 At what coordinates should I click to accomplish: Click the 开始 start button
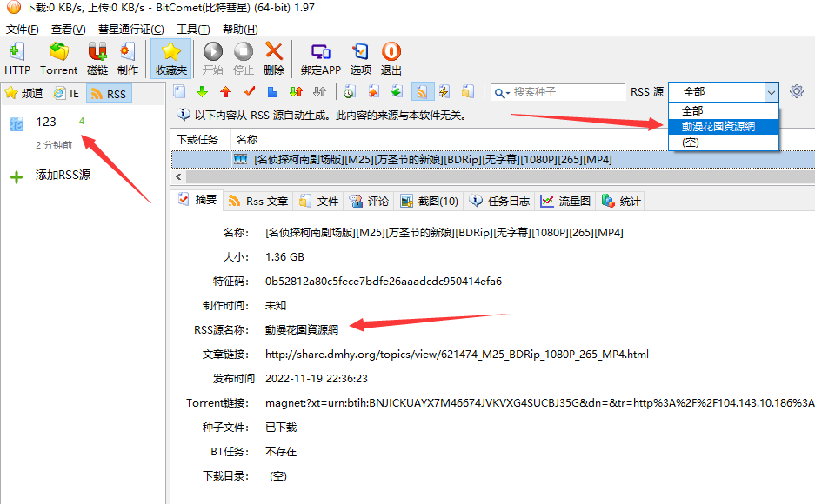(x=212, y=58)
